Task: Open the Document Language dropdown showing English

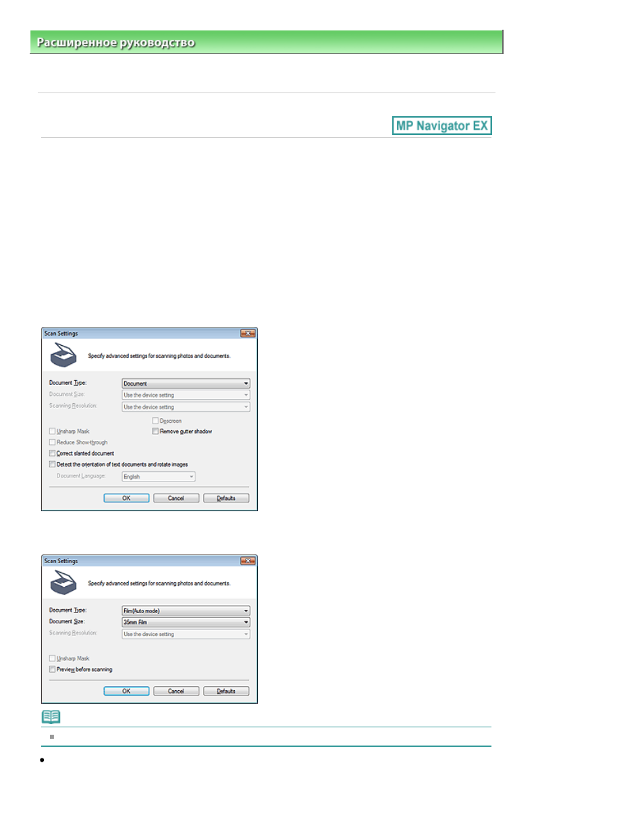Action: tap(159, 477)
